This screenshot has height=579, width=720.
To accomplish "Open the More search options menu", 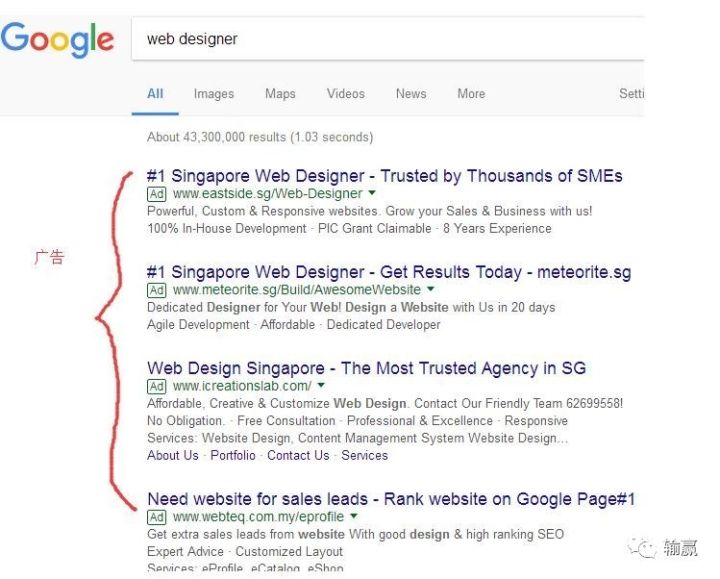I will [x=471, y=94].
